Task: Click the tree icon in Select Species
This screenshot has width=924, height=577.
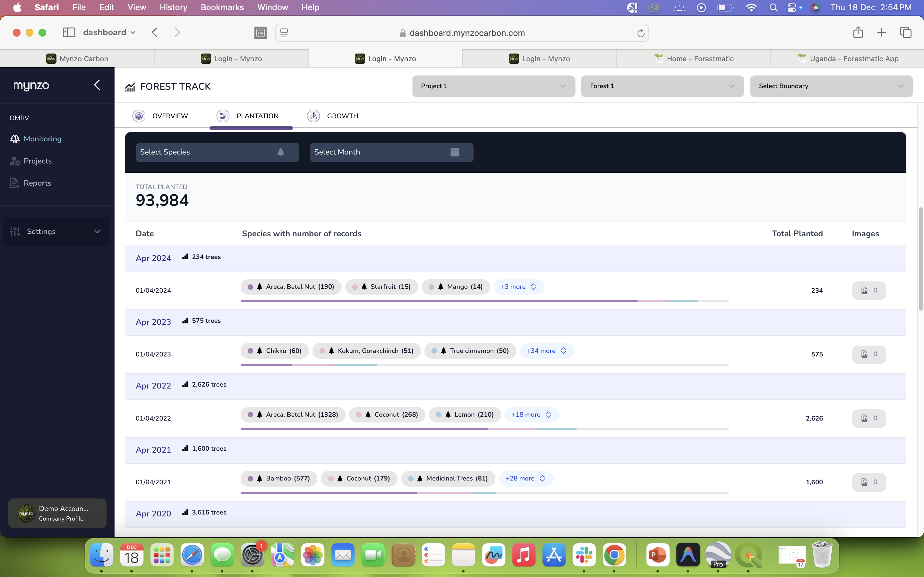Action: click(281, 152)
